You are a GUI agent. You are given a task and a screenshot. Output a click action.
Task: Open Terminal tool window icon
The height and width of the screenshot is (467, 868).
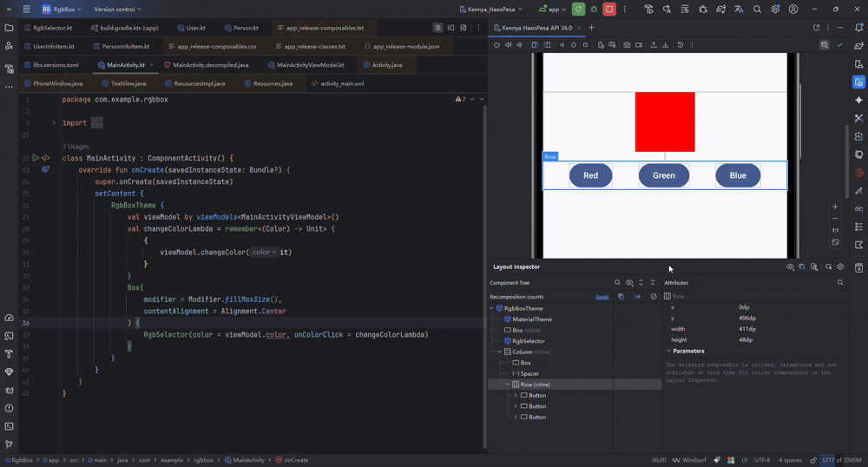click(9, 426)
